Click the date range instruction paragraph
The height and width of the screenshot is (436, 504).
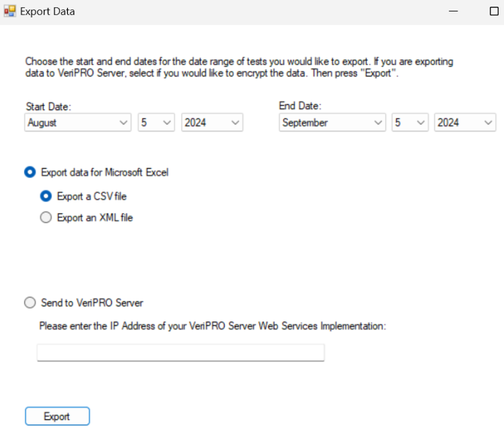[239, 67]
